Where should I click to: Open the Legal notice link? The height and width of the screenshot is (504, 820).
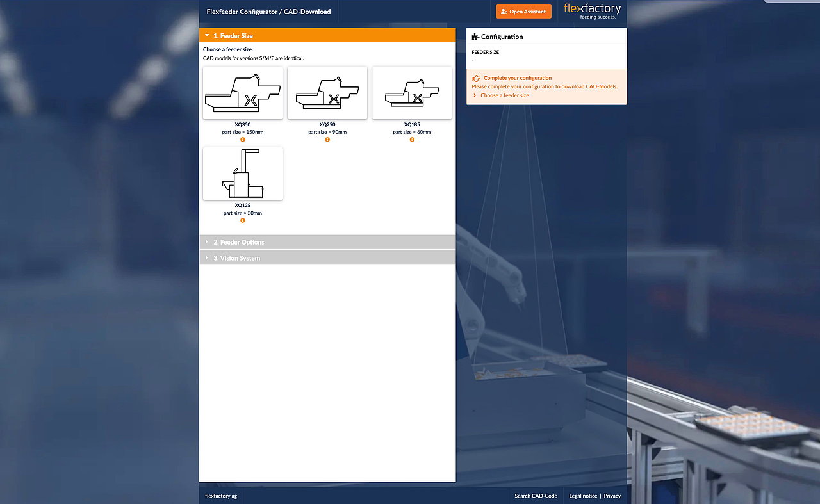click(x=583, y=496)
